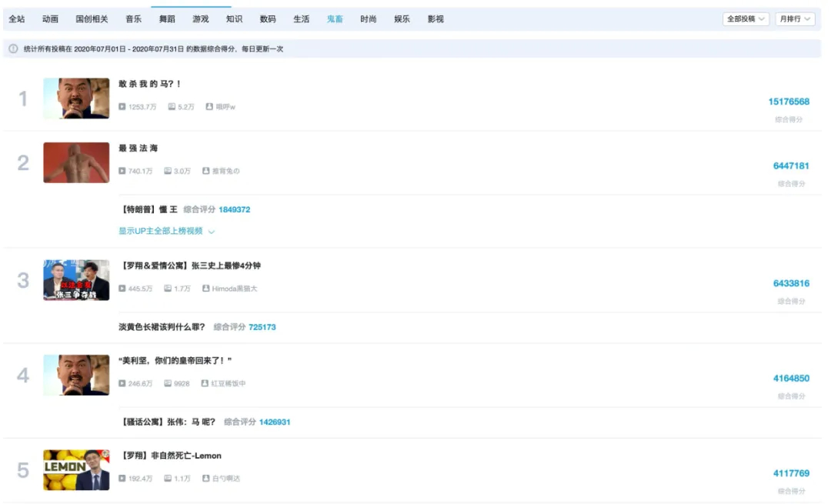Click the rank 4 video thumbnail
The width and height of the screenshot is (831, 504).
[x=76, y=375]
